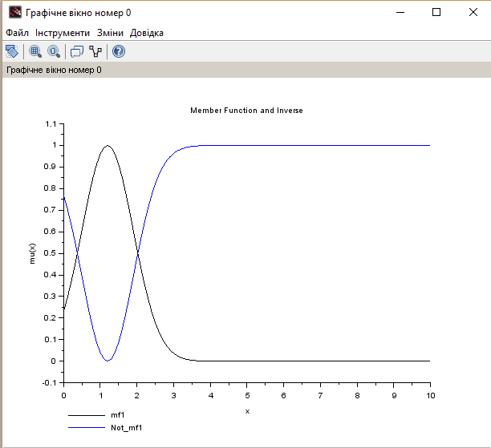The image size is (491, 448).
Task: Click the x-axis tick label 7
Action: [x=320, y=396]
